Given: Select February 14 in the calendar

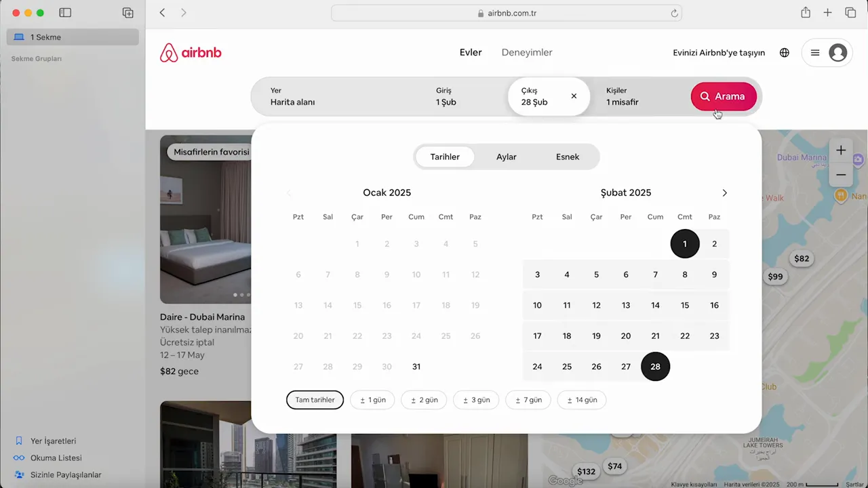Looking at the screenshot, I should point(655,305).
